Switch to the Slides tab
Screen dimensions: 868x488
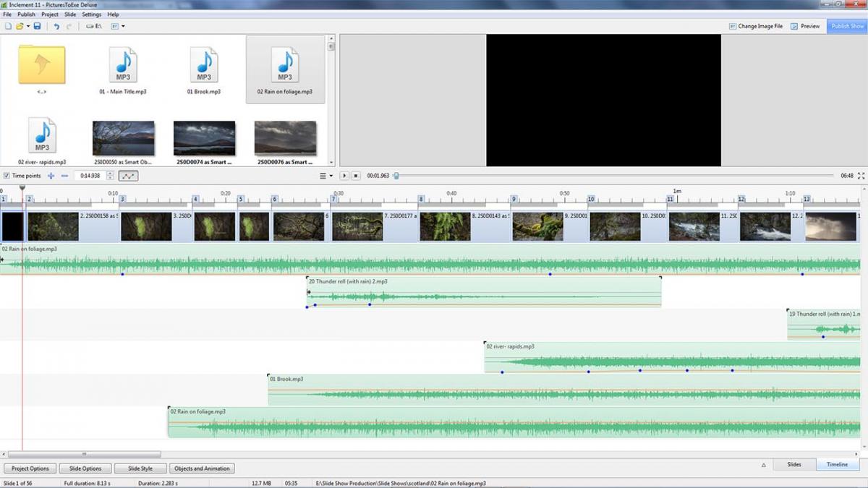793,464
